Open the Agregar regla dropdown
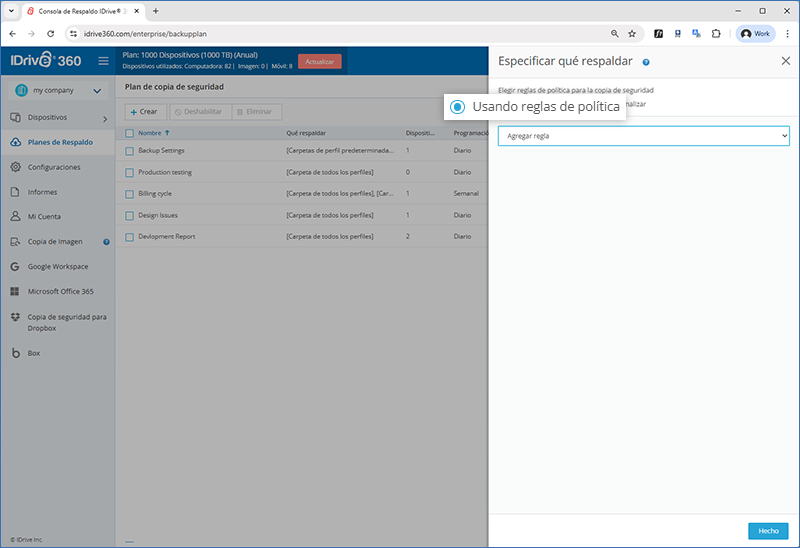The image size is (800, 548). (643, 135)
